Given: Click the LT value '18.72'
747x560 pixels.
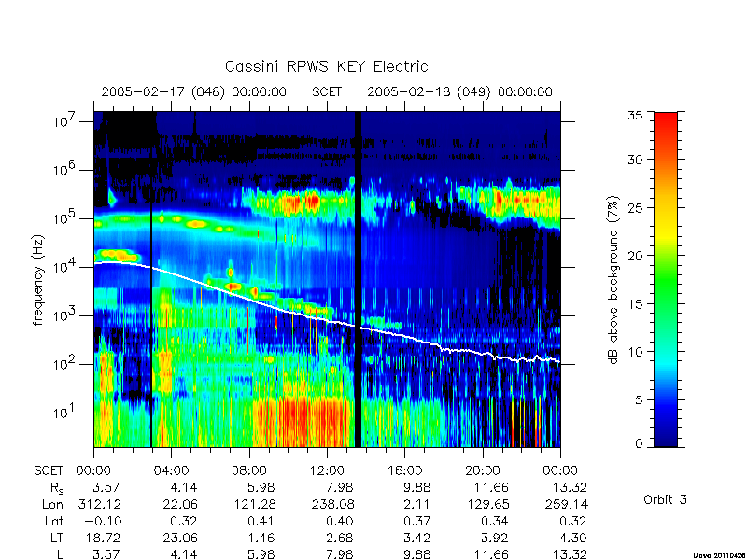Looking at the screenshot, I should pos(104,538).
